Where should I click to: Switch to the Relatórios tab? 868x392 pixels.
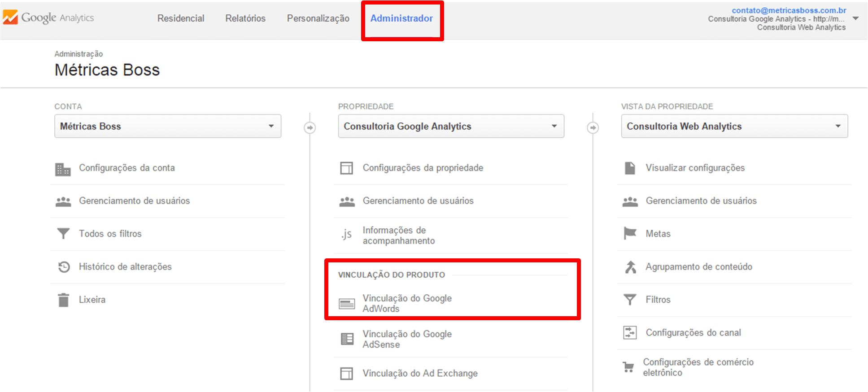[245, 18]
